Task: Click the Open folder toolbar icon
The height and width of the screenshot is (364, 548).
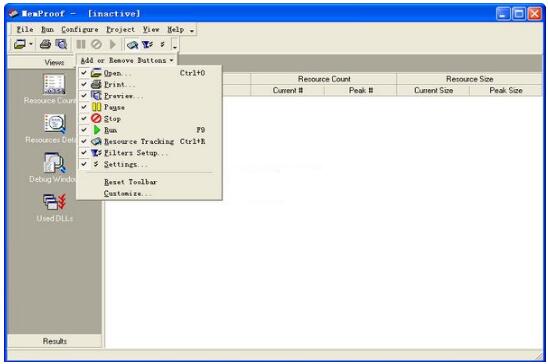Action: [20, 44]
